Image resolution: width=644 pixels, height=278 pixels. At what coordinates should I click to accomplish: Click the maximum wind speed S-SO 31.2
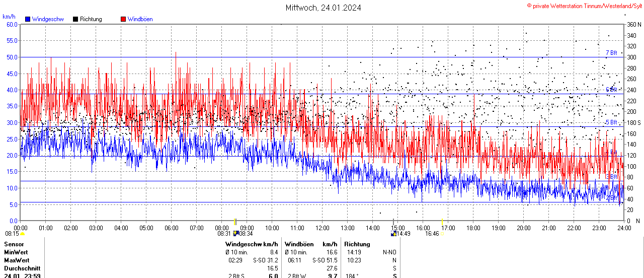[x=266, y=260]
